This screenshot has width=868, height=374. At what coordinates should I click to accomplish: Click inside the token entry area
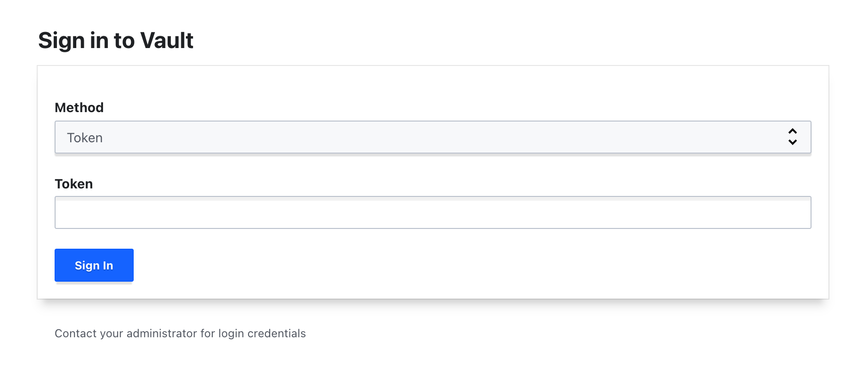433,212
